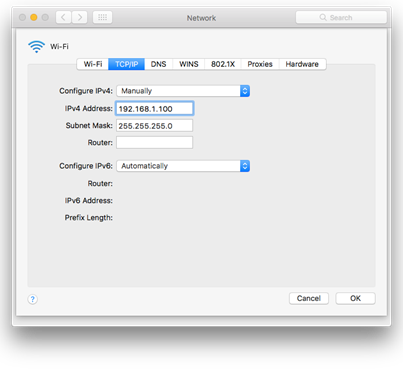Click the Cancel button
Viewport: 403px width, 372px height.
coord(309,298)
